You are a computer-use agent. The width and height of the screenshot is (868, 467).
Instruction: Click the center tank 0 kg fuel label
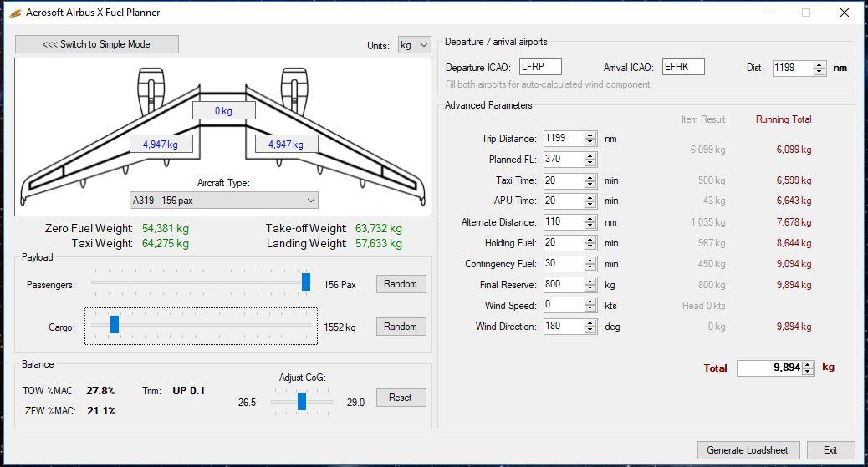click(223, 110)
